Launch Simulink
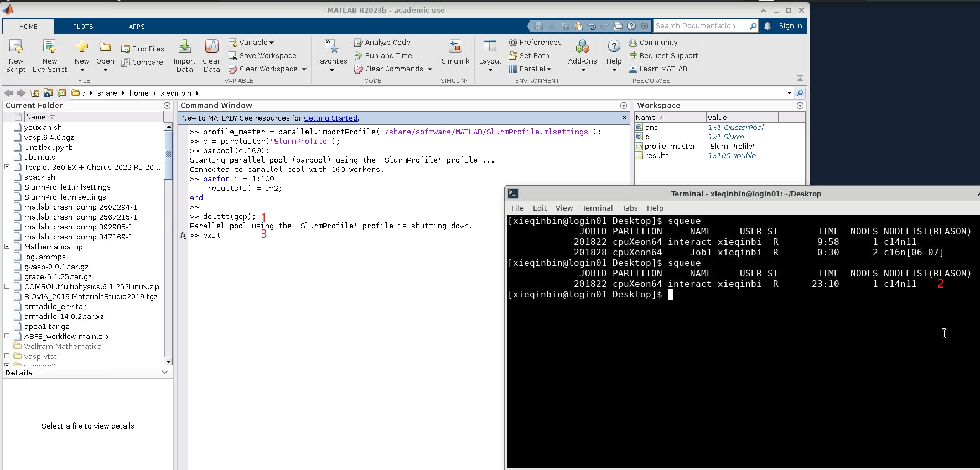The width and height of the screenshot is (980, 470). coord(455,53)
